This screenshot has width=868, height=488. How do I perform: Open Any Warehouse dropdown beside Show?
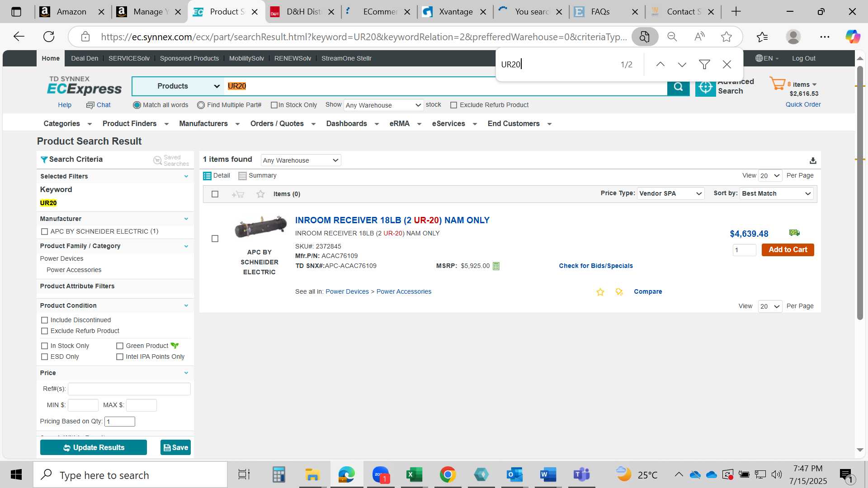tap(383, 105)
